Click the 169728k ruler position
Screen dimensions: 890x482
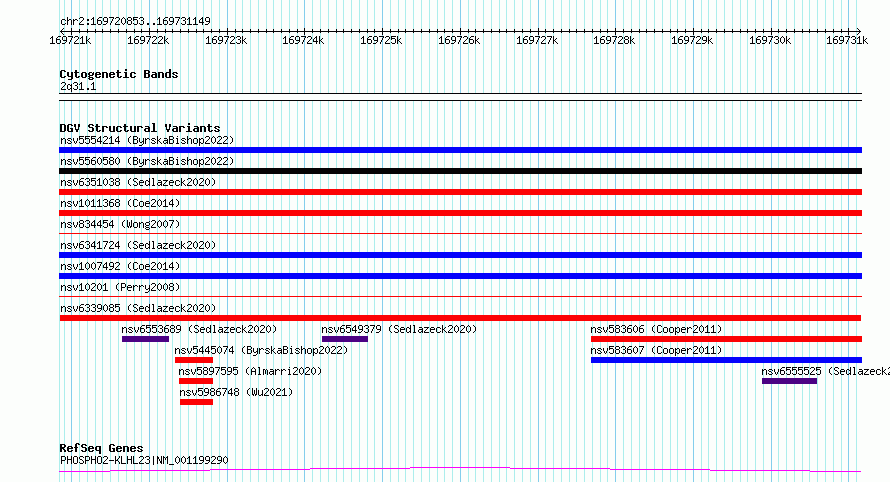click(x=614, y=40)
